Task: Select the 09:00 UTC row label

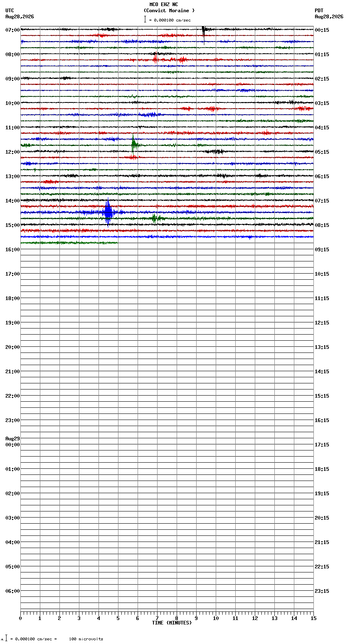Action: 13,78
